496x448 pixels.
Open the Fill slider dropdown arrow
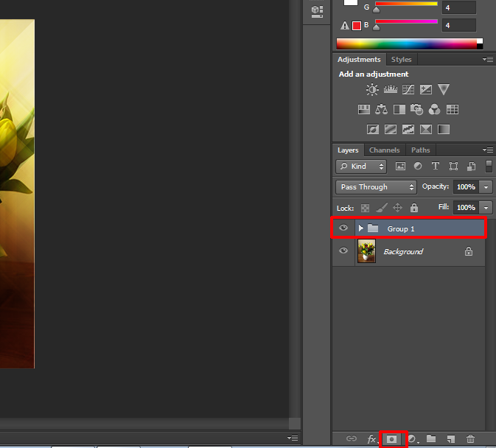tap(486, 208)
